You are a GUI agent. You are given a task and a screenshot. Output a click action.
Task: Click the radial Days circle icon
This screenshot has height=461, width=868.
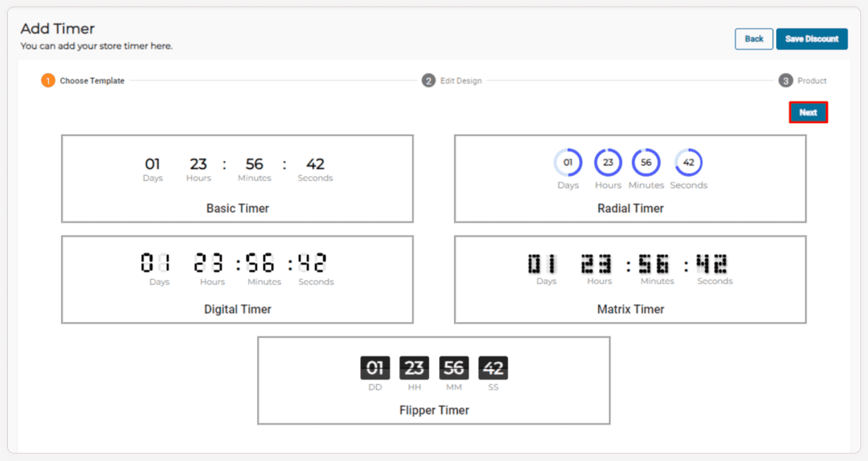click(567, 163)
